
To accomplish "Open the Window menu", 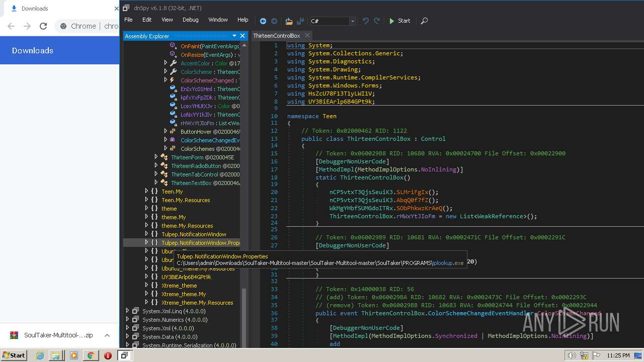I will 218,20.
